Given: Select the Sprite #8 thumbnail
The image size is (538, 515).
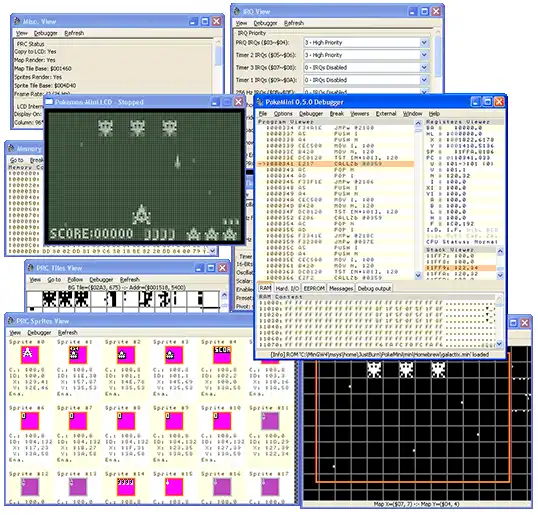Looking at the screenshot, I should 126,421.
